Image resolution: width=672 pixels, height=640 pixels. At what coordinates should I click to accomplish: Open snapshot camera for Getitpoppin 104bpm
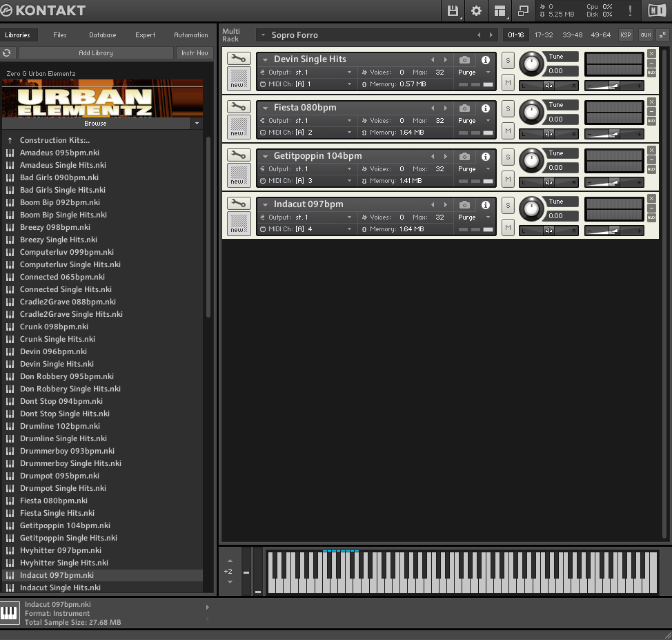[x=464, y=157]
